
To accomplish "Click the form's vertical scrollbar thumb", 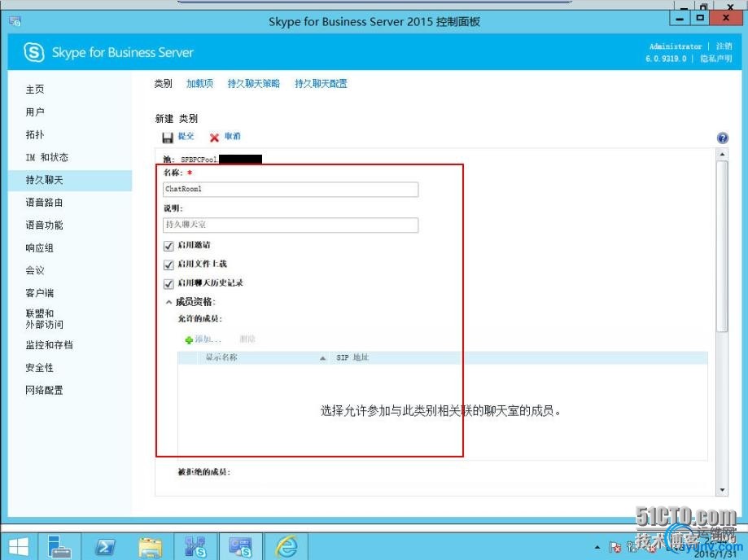I will [722, 246].
